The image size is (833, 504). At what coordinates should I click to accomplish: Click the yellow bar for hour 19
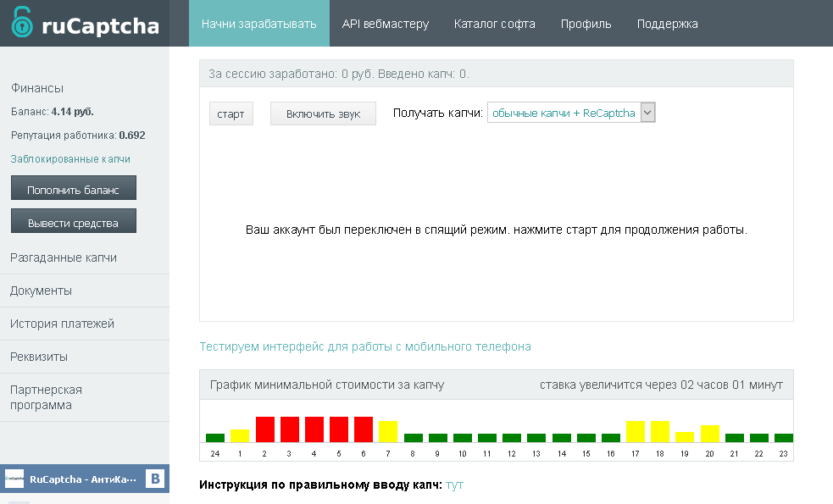click(x=684, y=437)
